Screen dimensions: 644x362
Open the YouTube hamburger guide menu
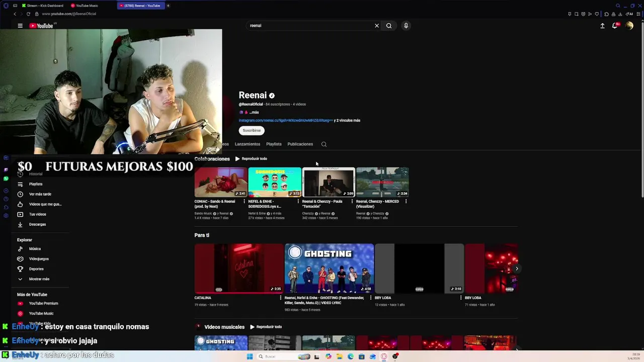tap(20, 26)
